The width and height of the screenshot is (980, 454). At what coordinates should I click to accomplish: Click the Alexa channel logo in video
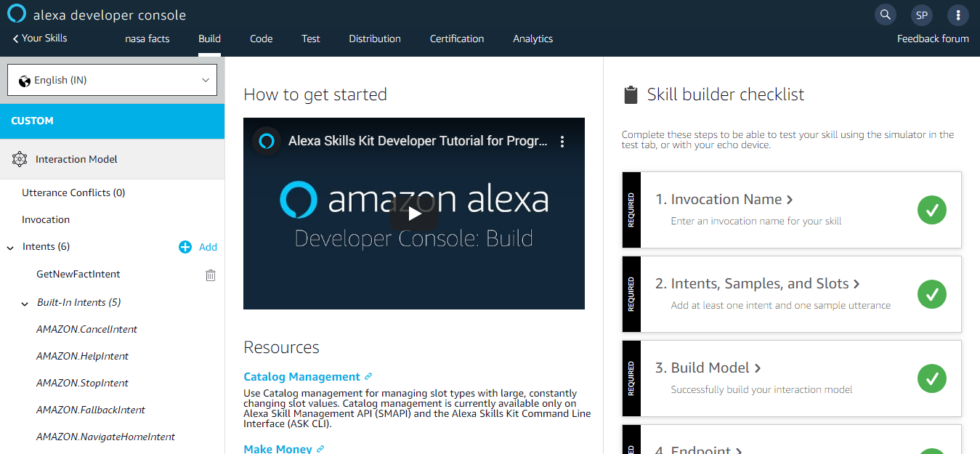tap(267, 141)
